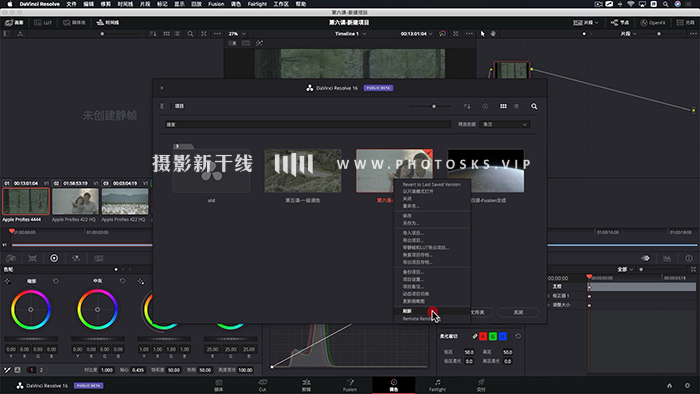Open the LUT browser panel
700x394 pixels.
[43, 22]
